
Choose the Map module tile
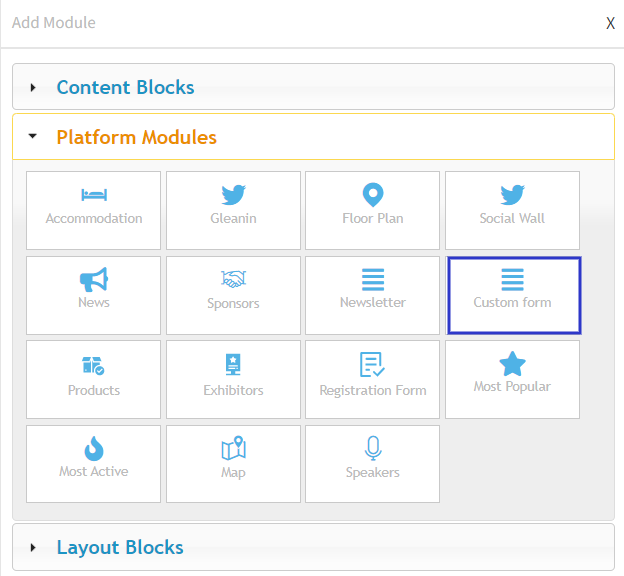tap(233, 464)
